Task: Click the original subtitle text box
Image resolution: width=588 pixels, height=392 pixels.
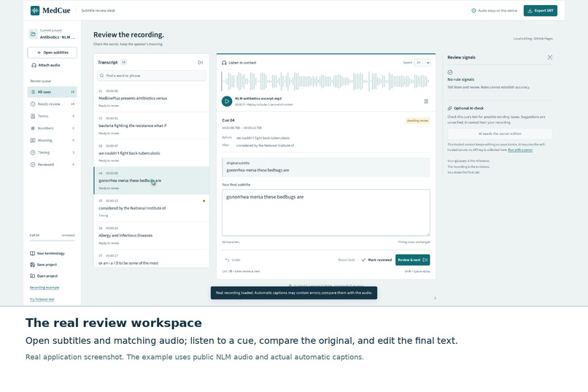Action: pos(326,167)
